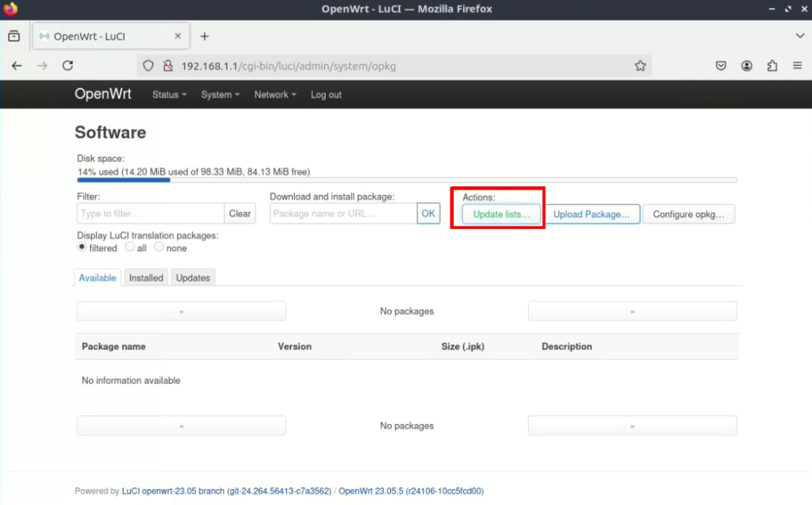Open the System dropdown menu

(x=220, y=95)
